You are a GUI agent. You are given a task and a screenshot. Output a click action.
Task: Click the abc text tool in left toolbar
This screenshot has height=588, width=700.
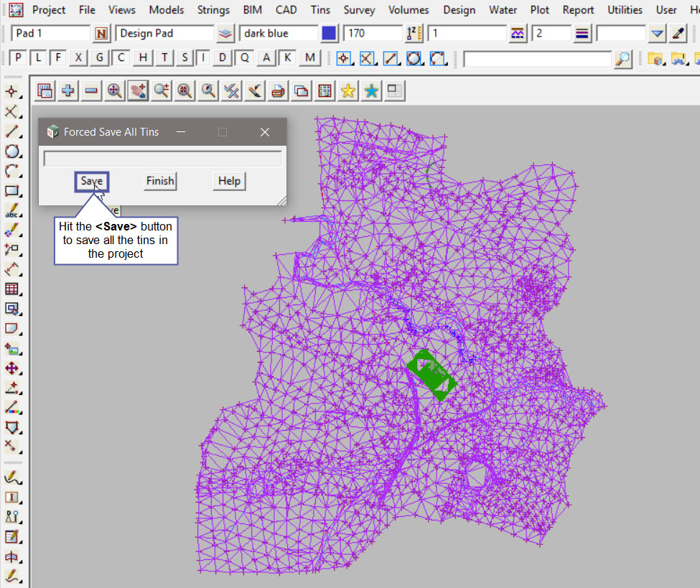11,211
